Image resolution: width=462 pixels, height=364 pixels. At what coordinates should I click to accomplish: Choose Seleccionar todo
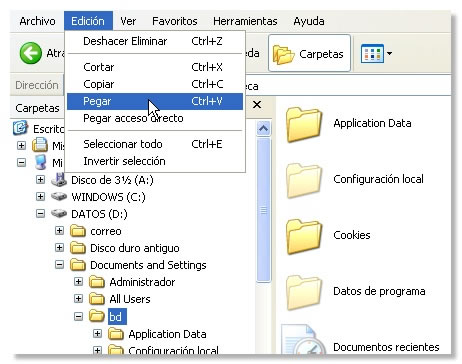(x=155, y=144)
